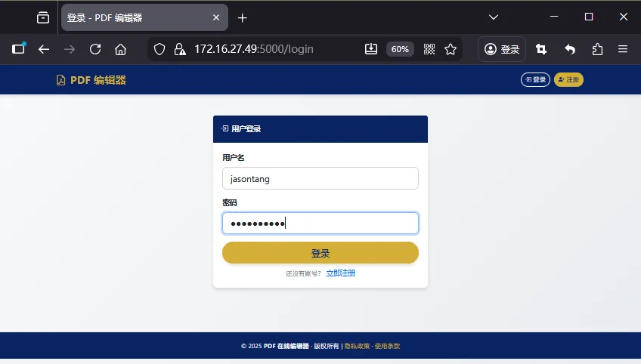The width and height of the screenshot is (641, 364).
Task: Open the 60% zoom level indicator
Action: (400, 49)
